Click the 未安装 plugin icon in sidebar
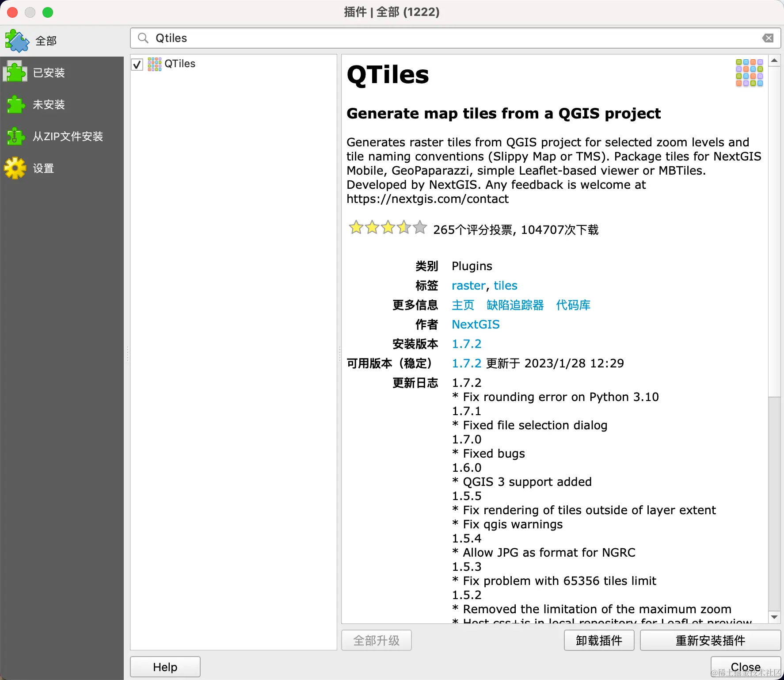 (16, 104)
